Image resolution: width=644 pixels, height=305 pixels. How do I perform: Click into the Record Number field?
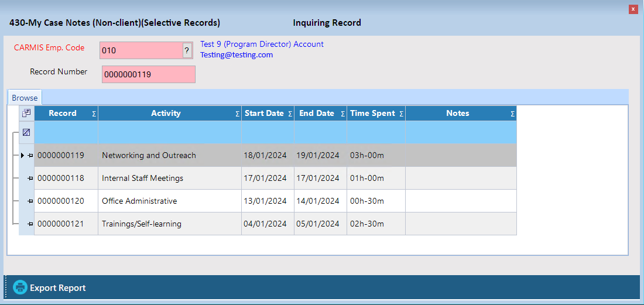pyautogui.click(x=148, y=75)
